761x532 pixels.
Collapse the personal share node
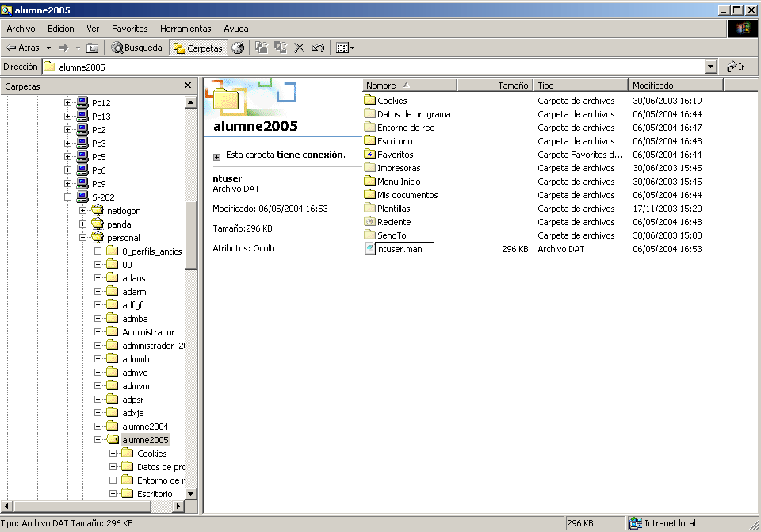click(x=82, y=237)
